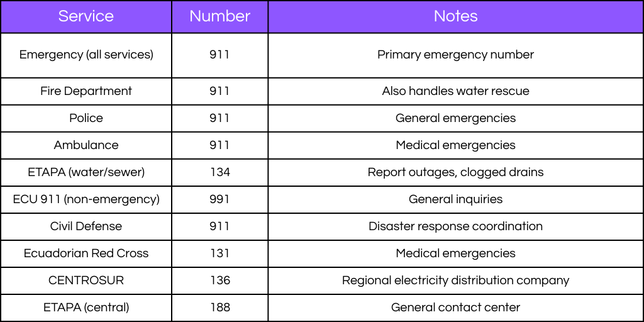Click the Service column header
This screenshot has width=644, height=322.
coord(86,16)
